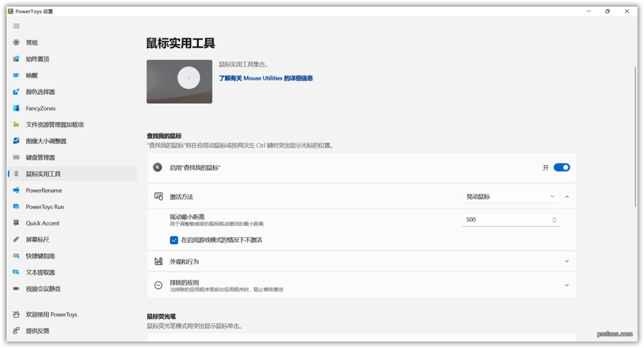Click the 鼠标实用工具 page title

coord(181,43)
